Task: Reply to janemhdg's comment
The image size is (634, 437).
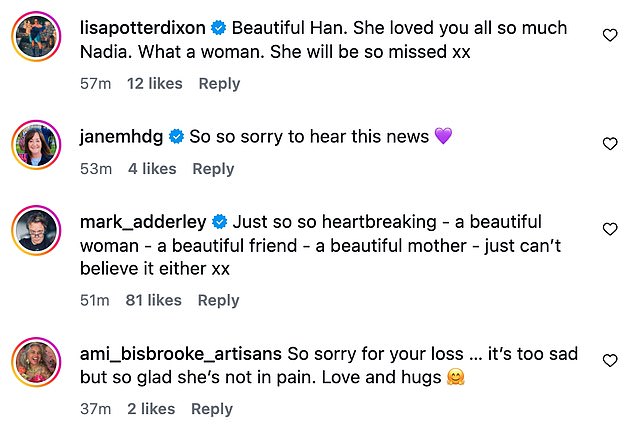Action: coord(213,169)
